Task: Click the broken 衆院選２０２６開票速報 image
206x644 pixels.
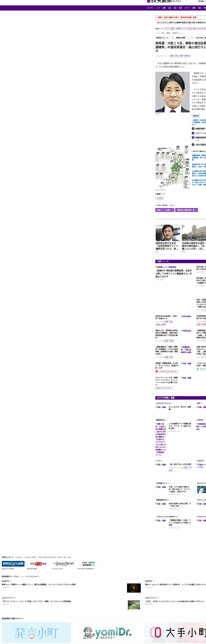Action: click(x=166, y=267)
